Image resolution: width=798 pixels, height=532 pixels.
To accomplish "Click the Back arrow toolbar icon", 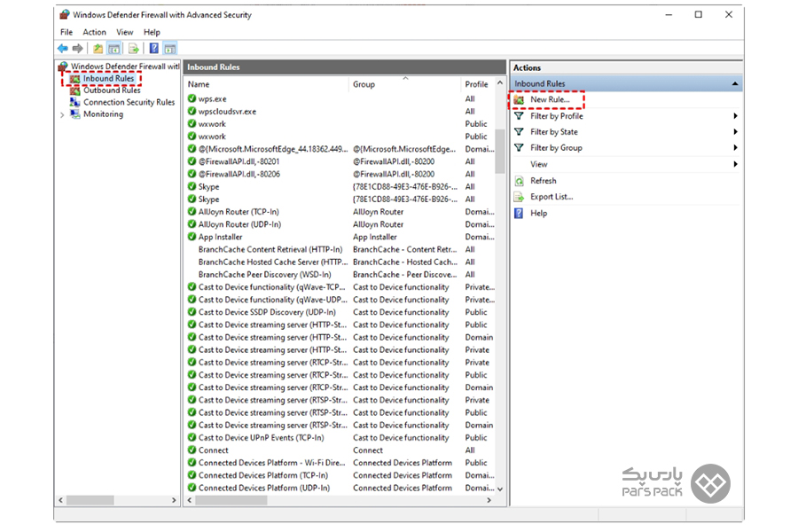I will (x=63, y=49).
